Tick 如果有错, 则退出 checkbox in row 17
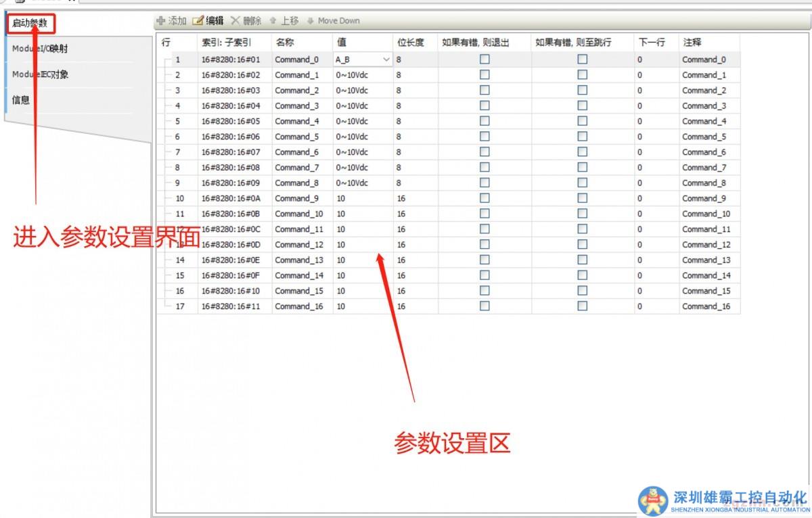812x518 pixels. (484, 306)
